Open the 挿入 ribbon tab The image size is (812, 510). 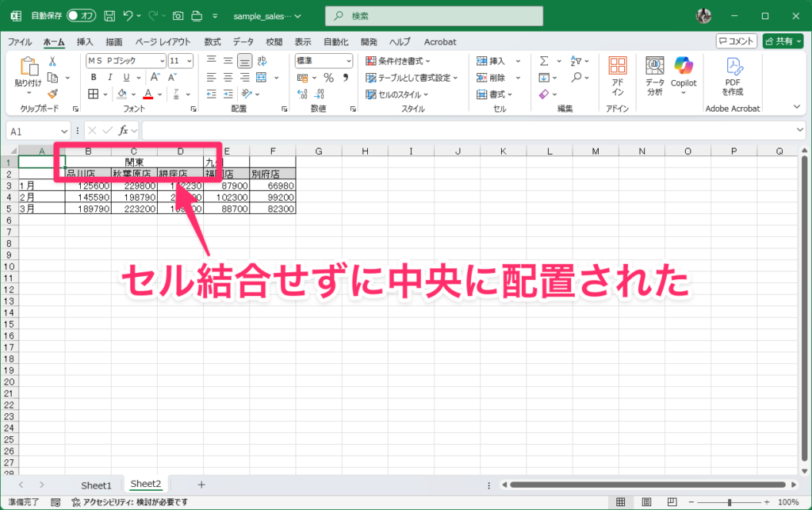(x=85, y=42)
